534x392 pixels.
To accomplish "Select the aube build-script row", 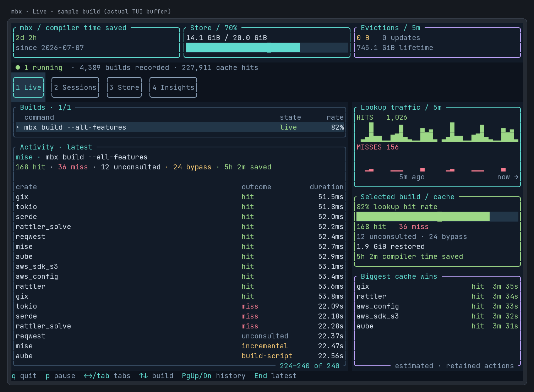I will 180,356.
